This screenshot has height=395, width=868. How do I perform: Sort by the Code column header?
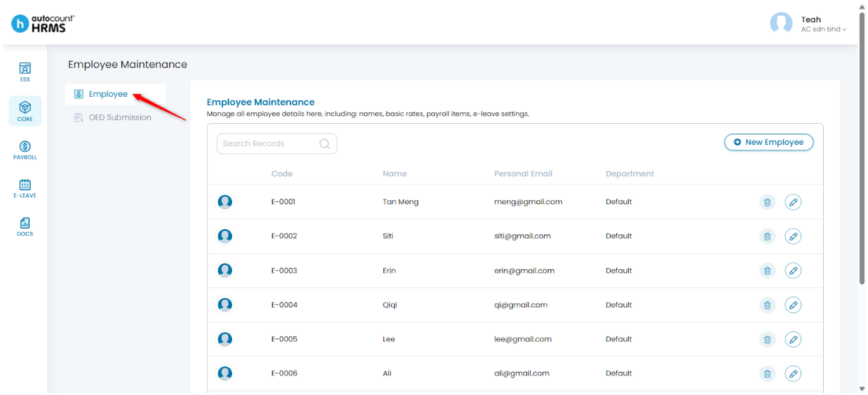point(282,174)
